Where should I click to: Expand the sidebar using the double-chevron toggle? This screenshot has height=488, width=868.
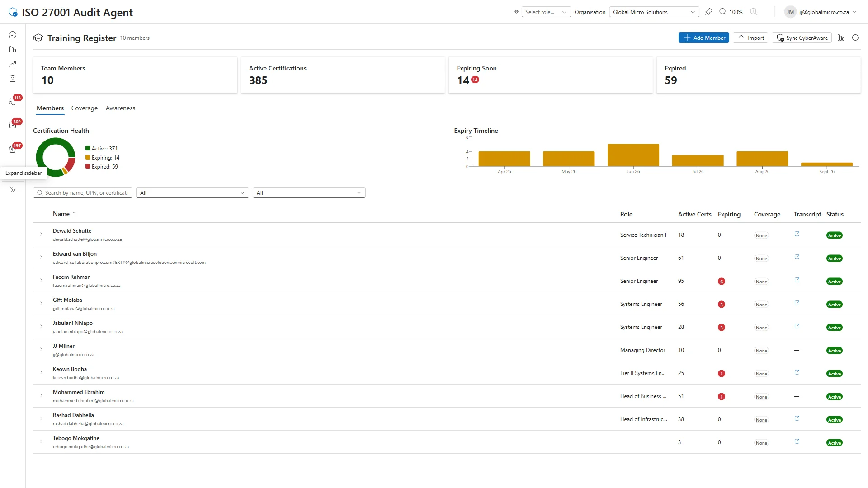12,190
